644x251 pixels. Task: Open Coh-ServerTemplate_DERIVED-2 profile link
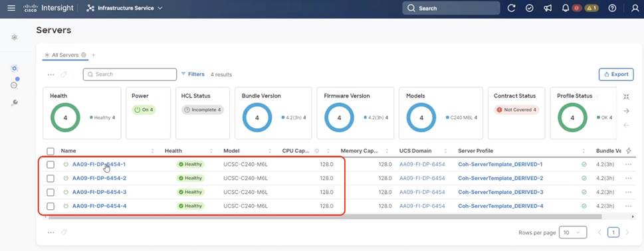(500, 179)
